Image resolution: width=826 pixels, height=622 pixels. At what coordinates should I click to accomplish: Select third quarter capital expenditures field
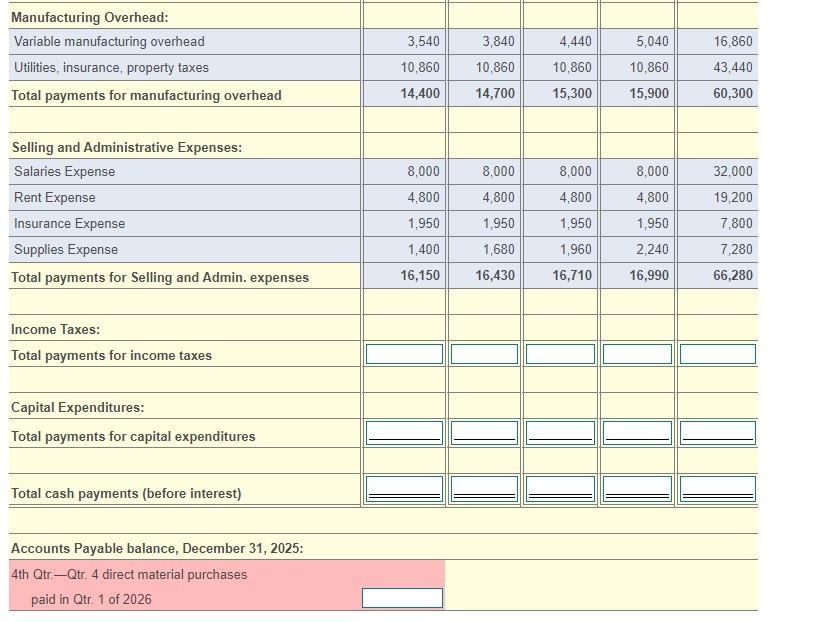(560, 432)
